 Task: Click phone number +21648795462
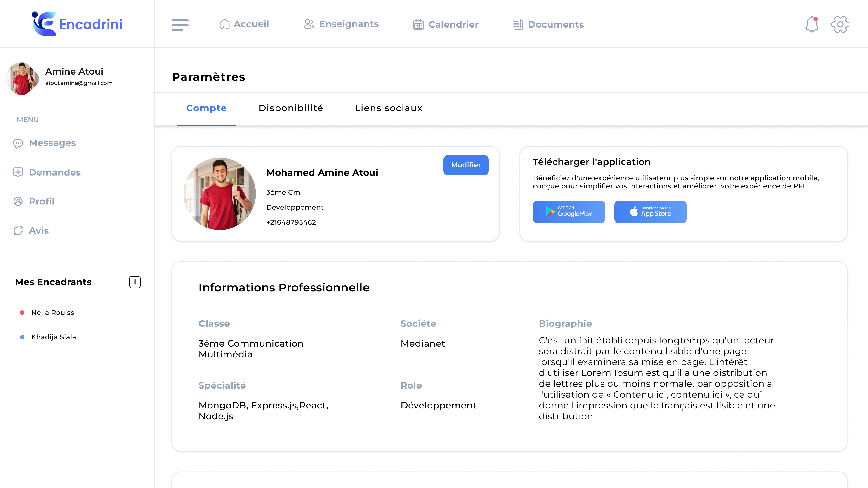pos(291,222)
